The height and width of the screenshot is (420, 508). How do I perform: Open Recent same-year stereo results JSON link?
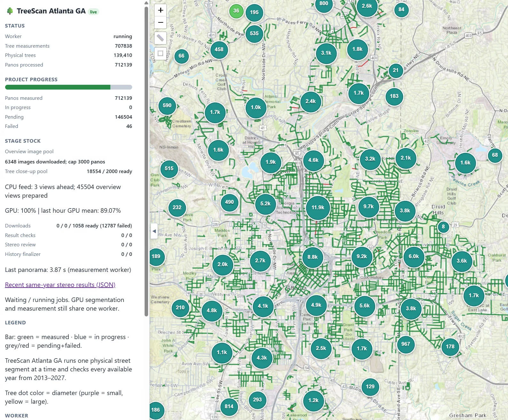(x=60, y=285)
